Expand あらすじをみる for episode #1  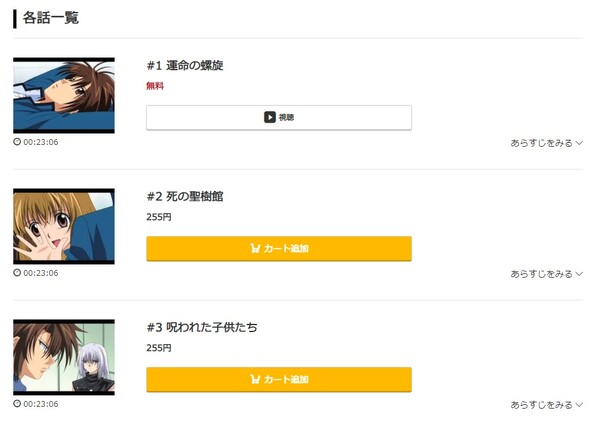(x=546, y=143)
